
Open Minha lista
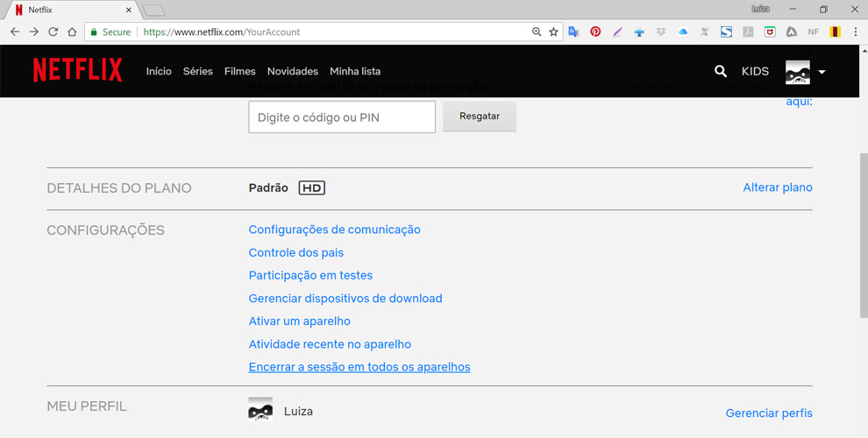[x=355, y=71]
